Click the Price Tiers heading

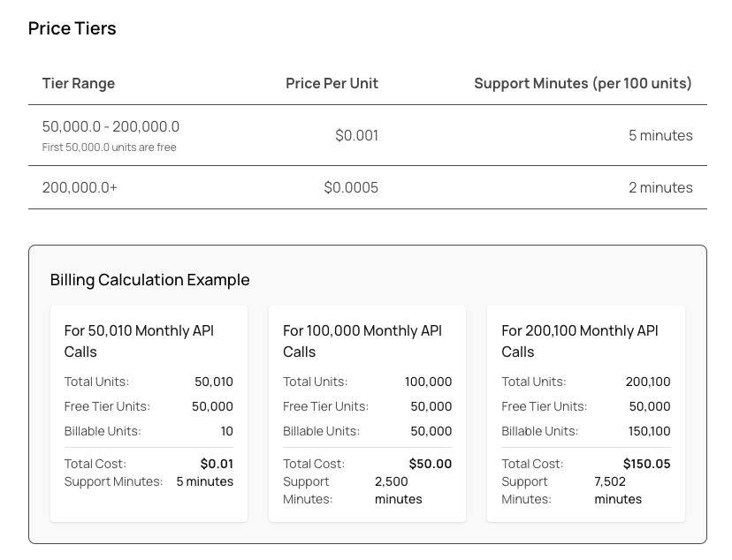pos(72,28)
